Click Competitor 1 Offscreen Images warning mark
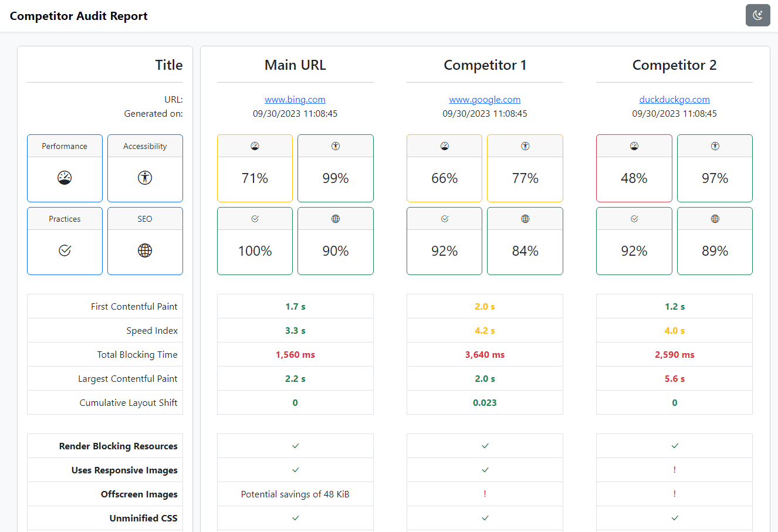The height and width of the screenshot is (532, 778). coord(485,494)
